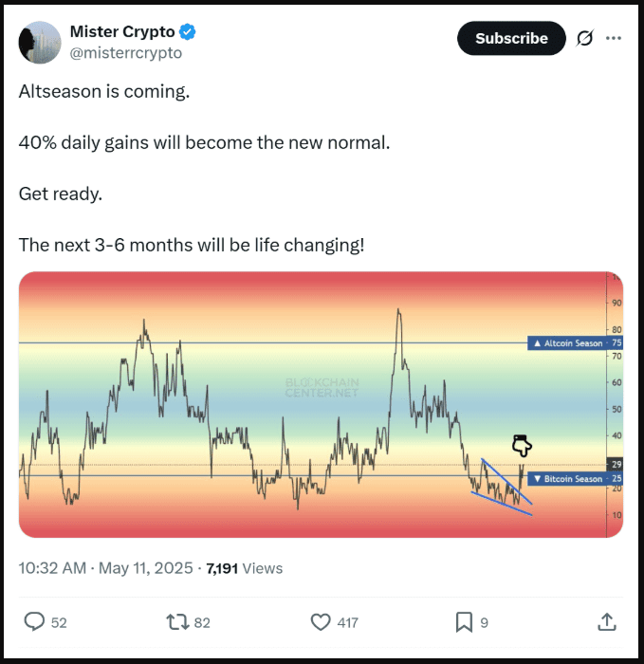Repost this tweet via the retweet icon

click(x=177, y=621)
